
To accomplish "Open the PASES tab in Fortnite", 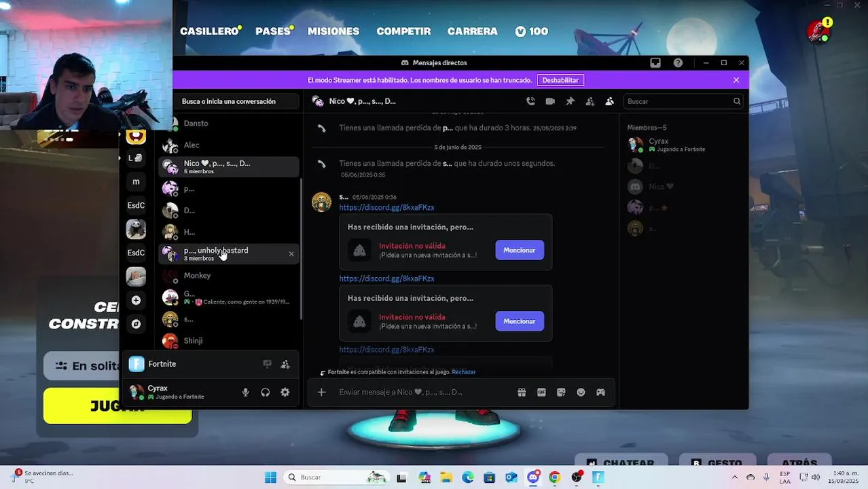I will (273, 31).
